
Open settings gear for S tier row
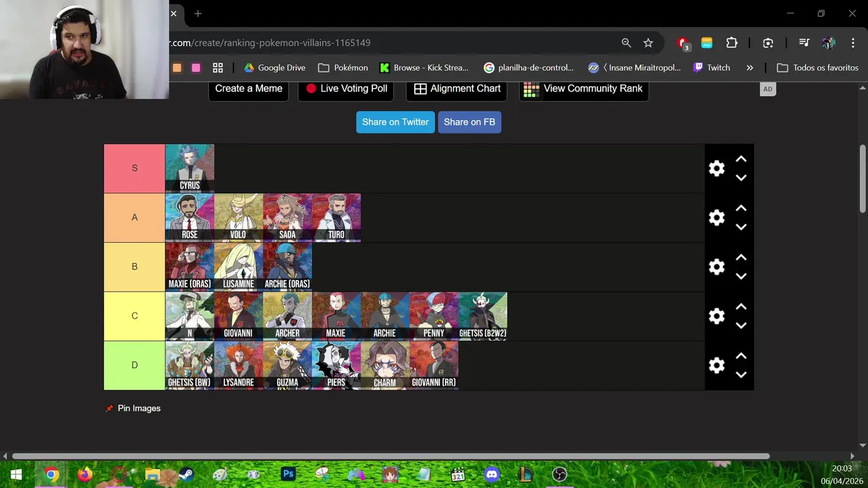pyautogui.click(x=717, y=169)
